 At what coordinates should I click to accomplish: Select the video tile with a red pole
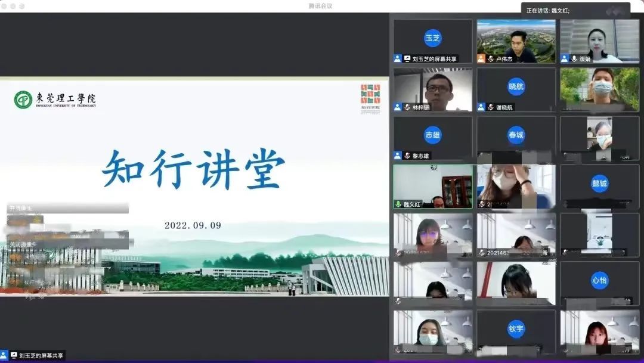[x=516, y=283]
